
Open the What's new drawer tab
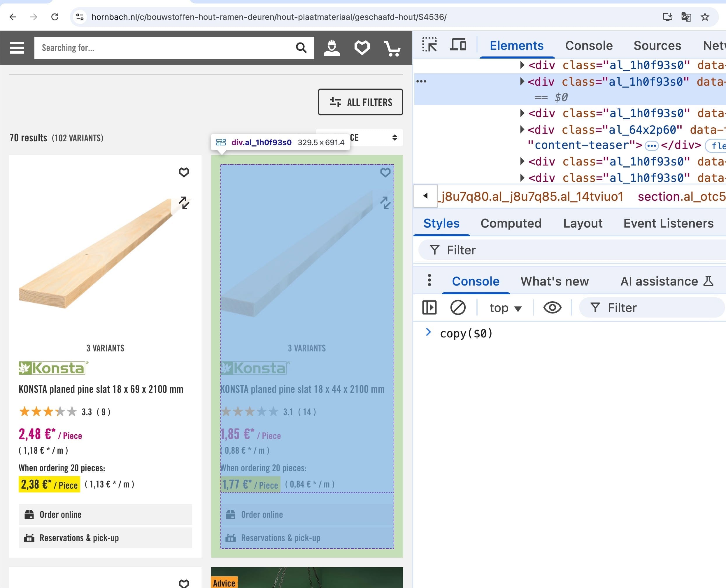point(555,281)
